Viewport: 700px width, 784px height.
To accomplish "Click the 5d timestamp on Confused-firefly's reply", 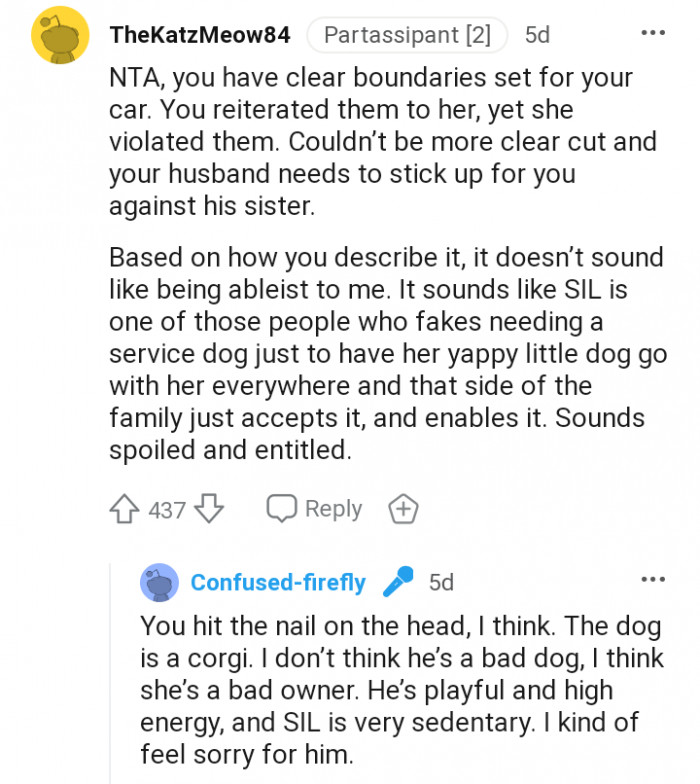I will [441, 582].
